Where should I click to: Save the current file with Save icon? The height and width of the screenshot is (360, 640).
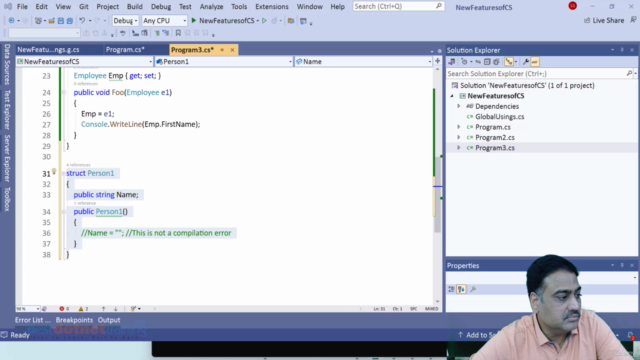(x=61, y=20)
